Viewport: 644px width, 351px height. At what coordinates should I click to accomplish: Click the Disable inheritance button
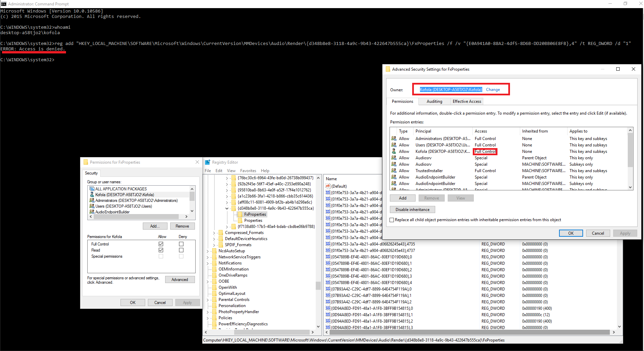click(x=413, y=210)
